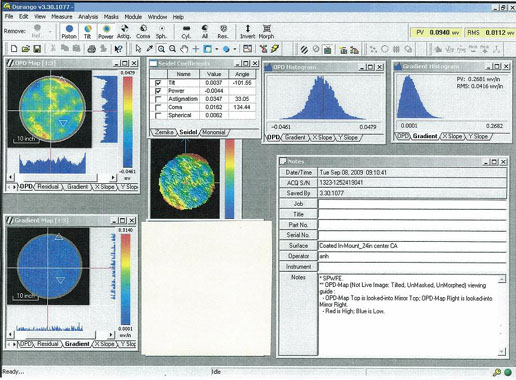Uncheck the Tilt coefficient checkbox
The image size is (516, 380).
(x=158, y=83)
